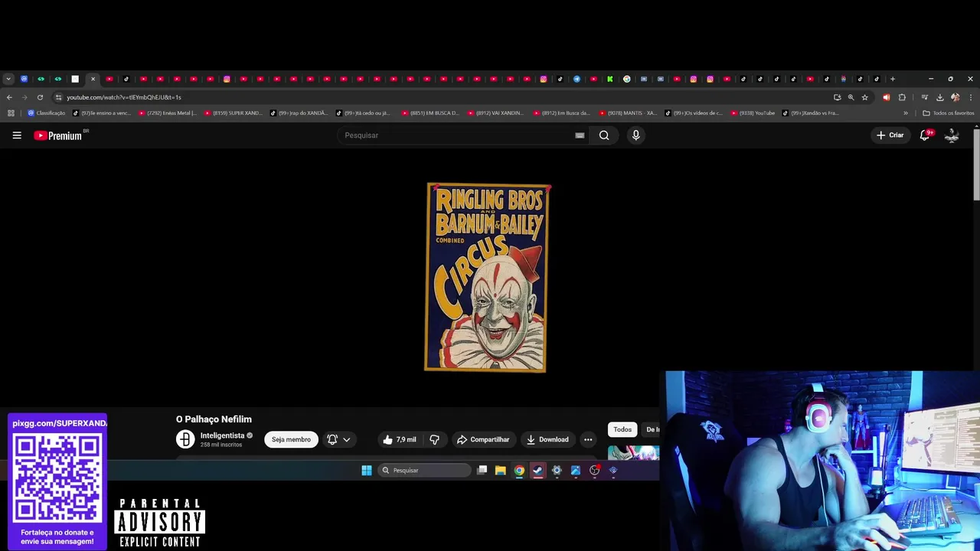Bookmark this page with the star icon
Screen dimensions: 980x551
coord(864,97)
